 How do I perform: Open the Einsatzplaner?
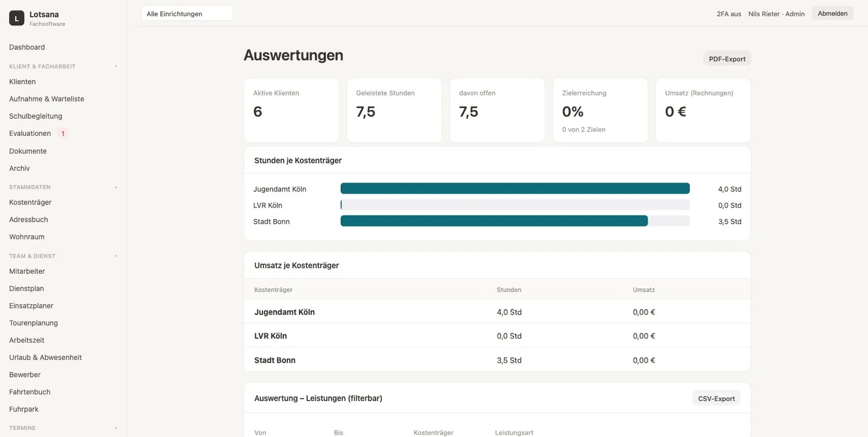pyautogui.click(x=31, y=306)
